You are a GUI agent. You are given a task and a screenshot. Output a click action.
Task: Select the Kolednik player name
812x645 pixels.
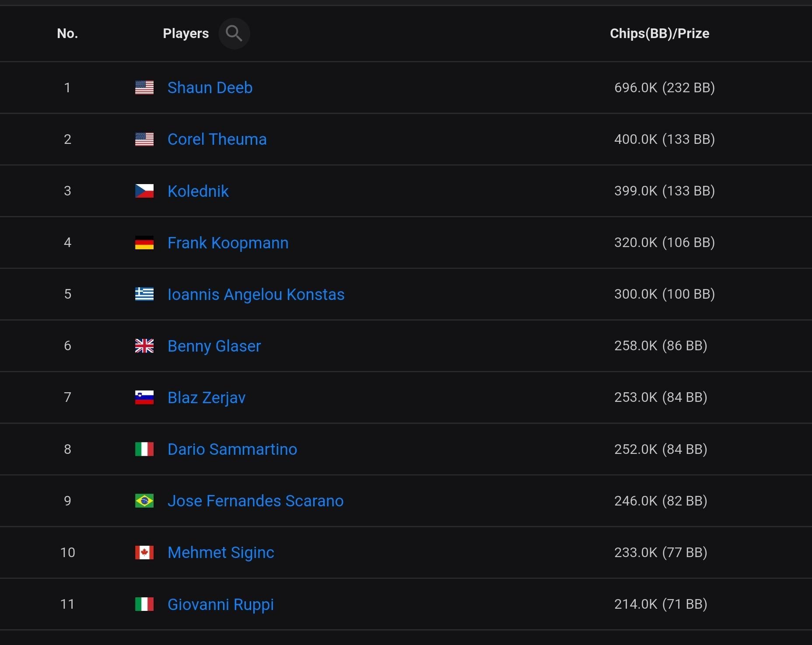(198, 191)
